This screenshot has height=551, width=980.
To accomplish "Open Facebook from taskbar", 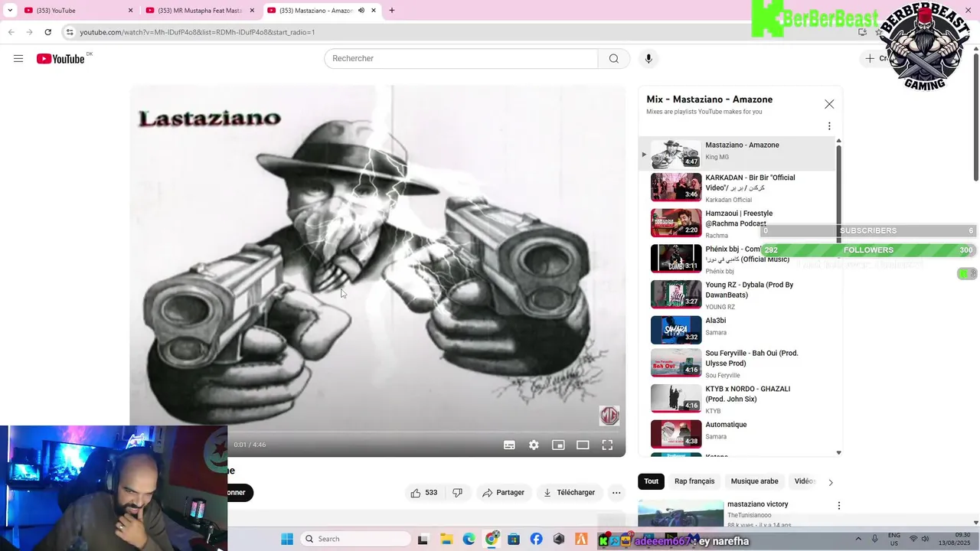I will (x=536, y=539).
